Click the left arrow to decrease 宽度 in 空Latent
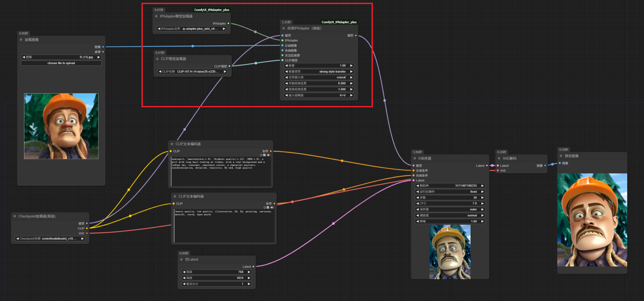The image size is (644, 301). point(184,272)
